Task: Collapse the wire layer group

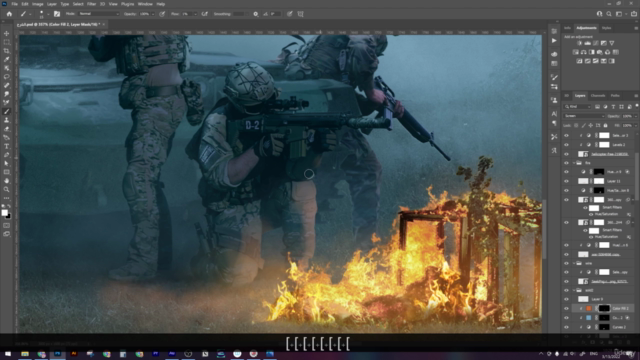Action: click(x=573, y=263)
